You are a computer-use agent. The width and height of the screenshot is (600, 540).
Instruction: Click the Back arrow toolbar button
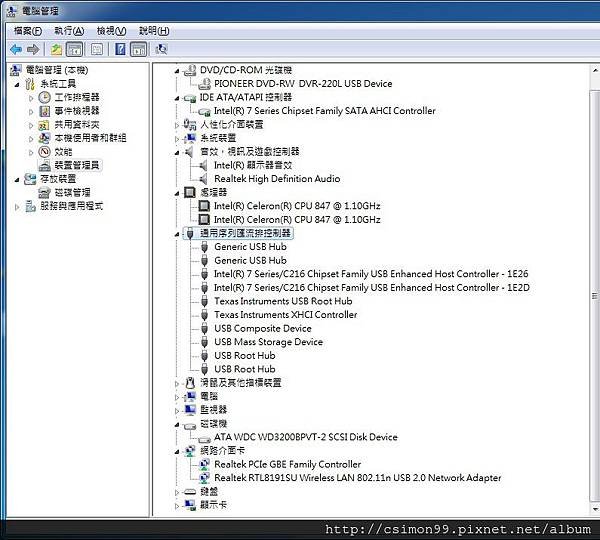pyautogui.click(x=16, y=49)
